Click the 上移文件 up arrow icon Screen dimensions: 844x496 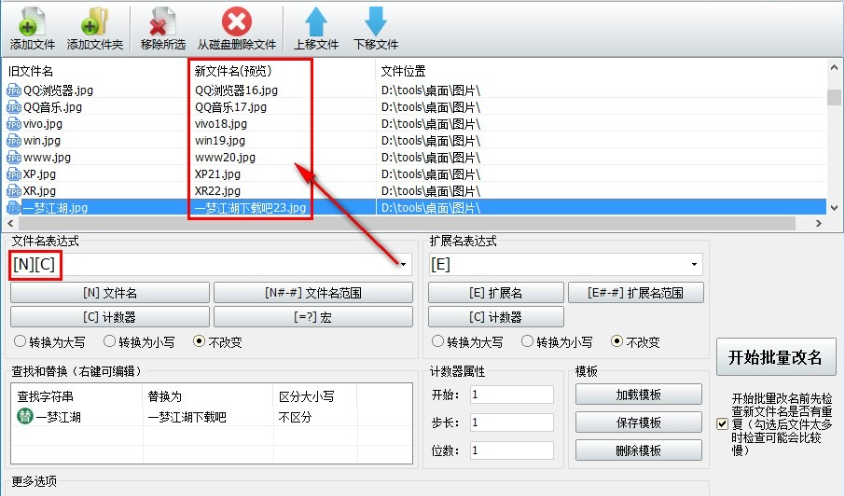tap(316, 22)
